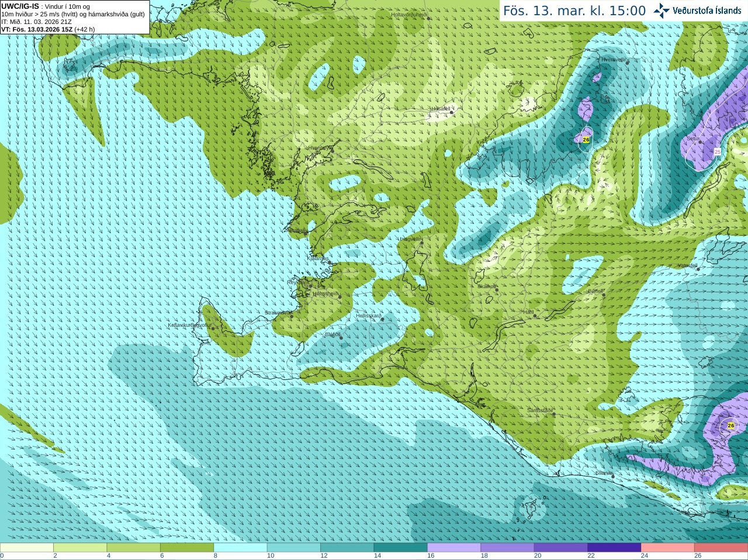Click the Holtavörðuheiði station label
The height and width of the screenshot is (560, 748).
409,14
